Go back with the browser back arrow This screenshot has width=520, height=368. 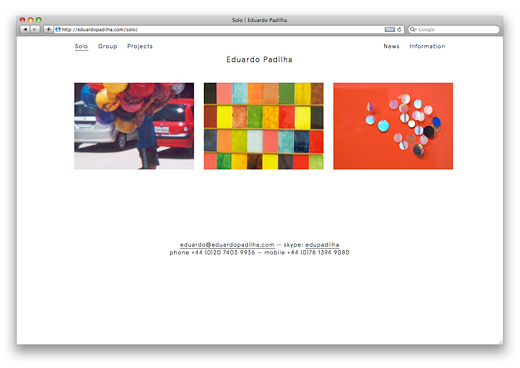click(x=25, y=29)
